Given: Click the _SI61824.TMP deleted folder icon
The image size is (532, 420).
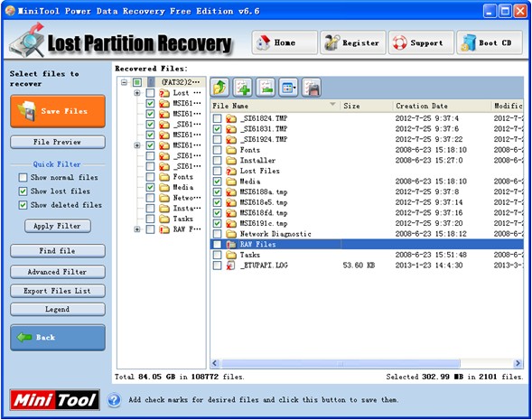Looking at the screenshot, I should [231, 118].
